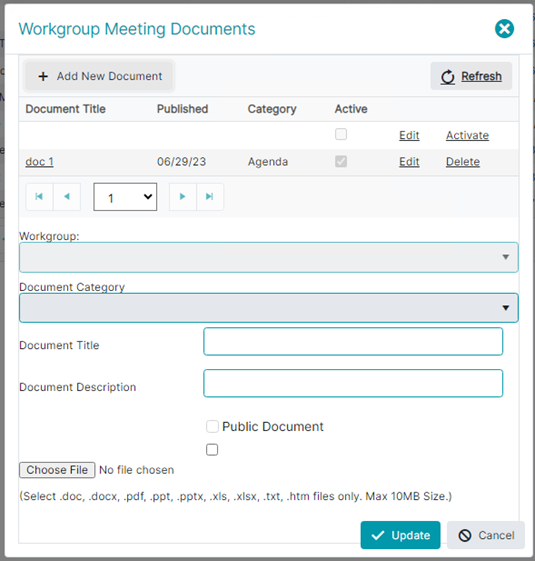
Task: Click Update button with checkmark
Action: (x=400, y=535)
